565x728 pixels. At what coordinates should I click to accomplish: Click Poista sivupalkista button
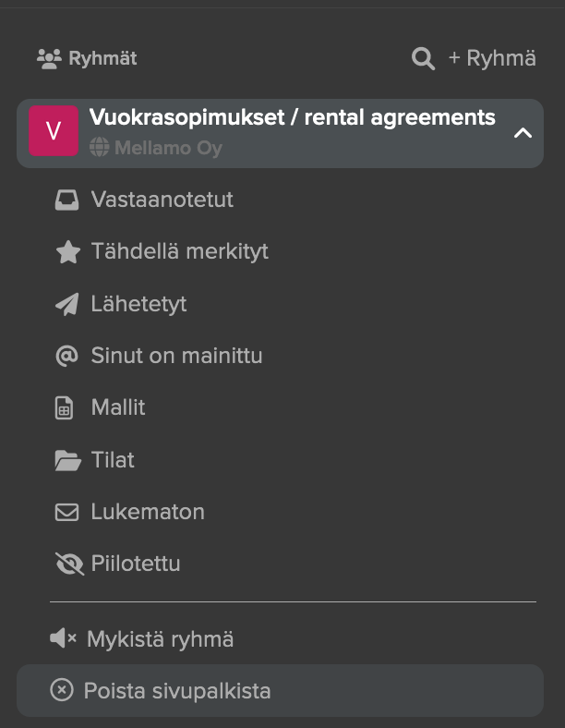280,690
